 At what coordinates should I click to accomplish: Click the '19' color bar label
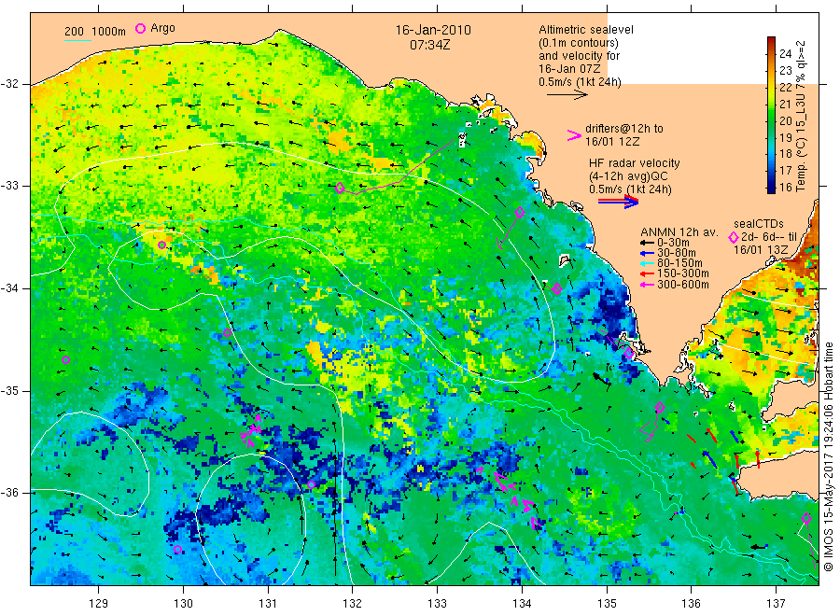[x=785, y=137]
